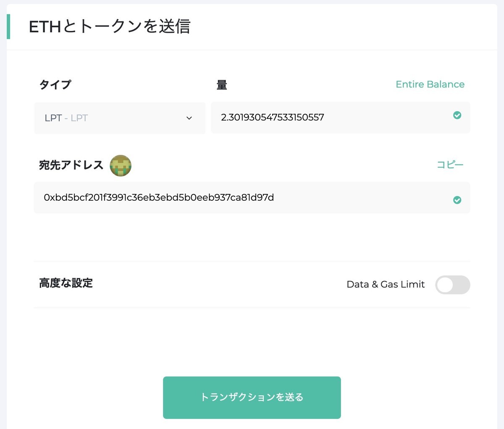Click Entire Balance to fill the maximum amount
Viewport: 504px width, 429px height.
[x=430, y=84]
